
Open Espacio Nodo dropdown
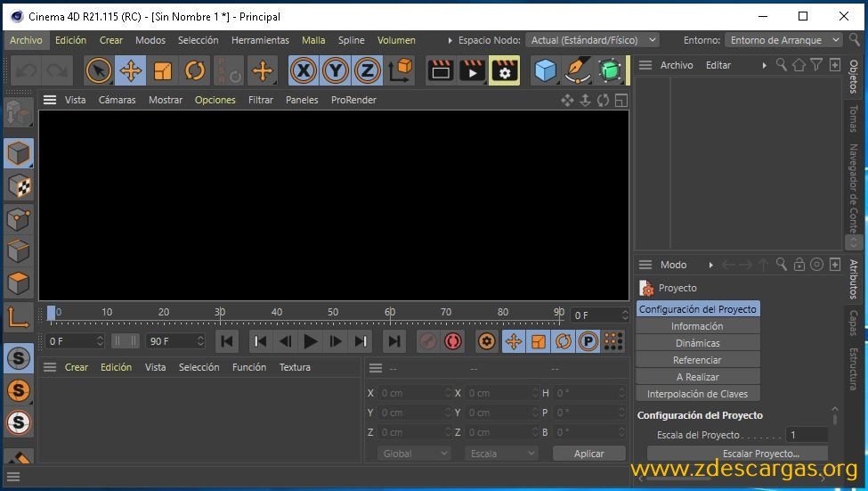(x=592, y=40)
